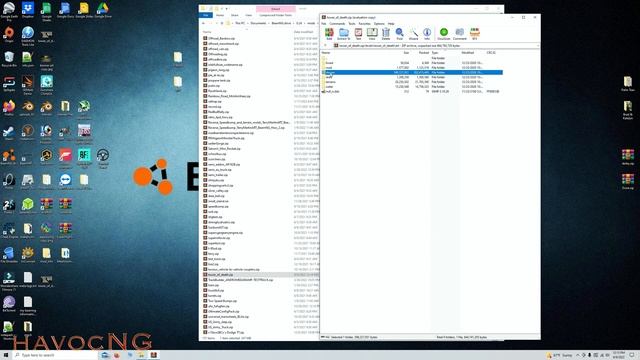Click the Comment icon in WinRAR toolbar

point(460,34)
